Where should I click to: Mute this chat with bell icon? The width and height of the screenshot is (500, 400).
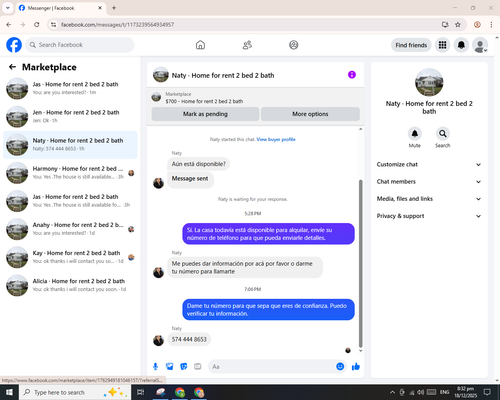point(414,134)
